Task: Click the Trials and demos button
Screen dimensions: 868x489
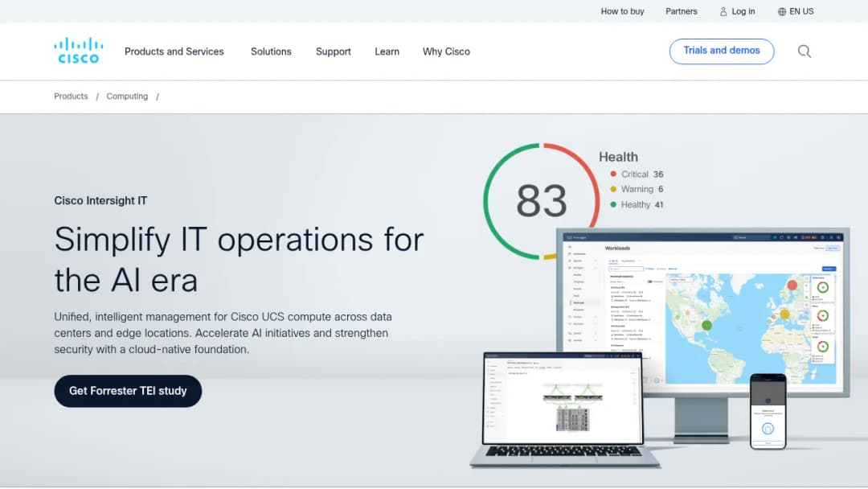Action: pyautogui.click(x=721, y=51)
